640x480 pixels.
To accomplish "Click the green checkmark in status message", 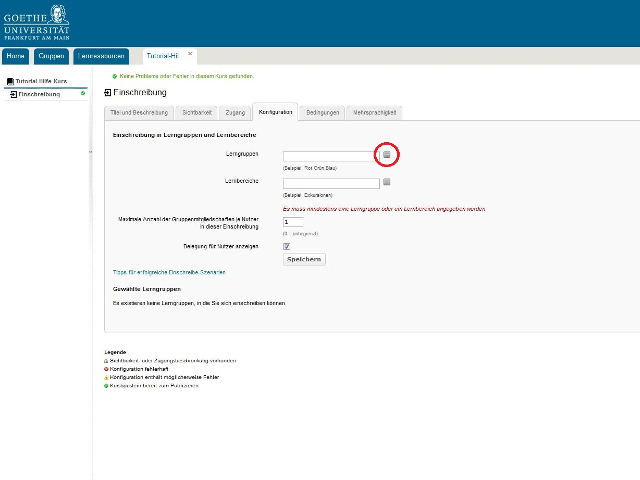I will click(115, 76).
